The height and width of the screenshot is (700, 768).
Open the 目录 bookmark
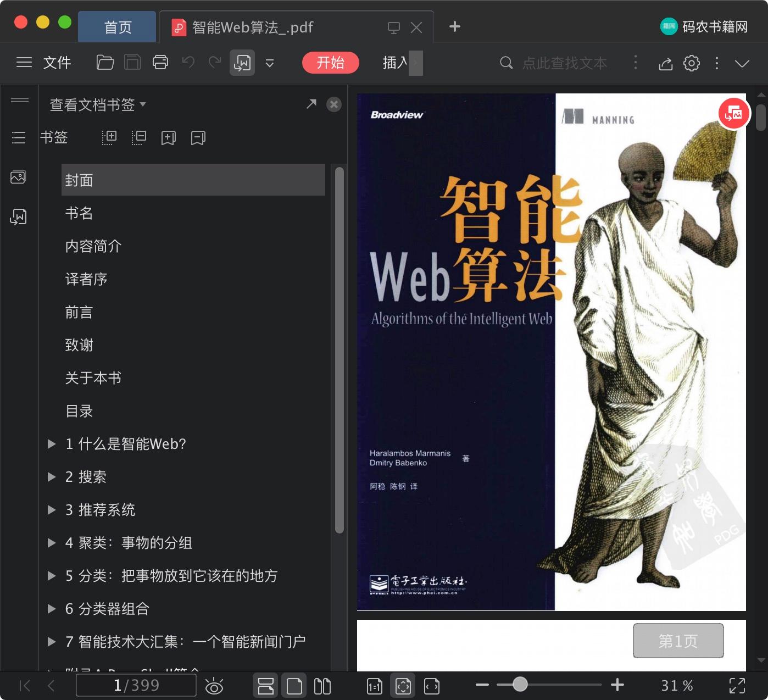(x=79, y=411)
